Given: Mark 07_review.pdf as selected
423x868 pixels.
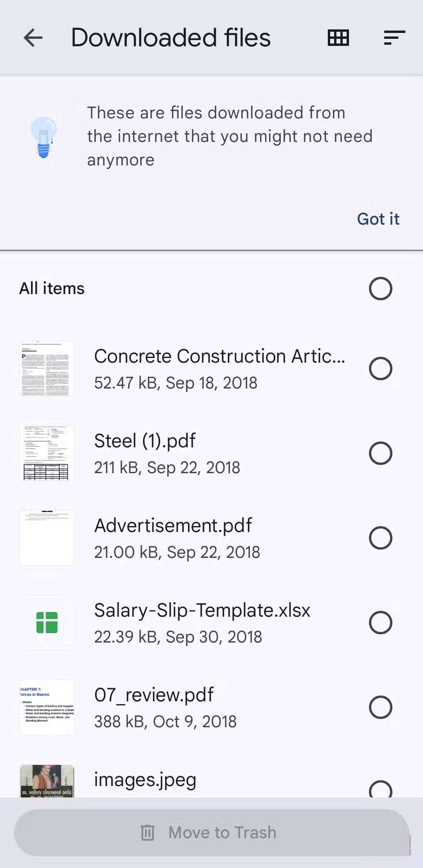Looking at the screenshot, I should click(x=380, y=707).
